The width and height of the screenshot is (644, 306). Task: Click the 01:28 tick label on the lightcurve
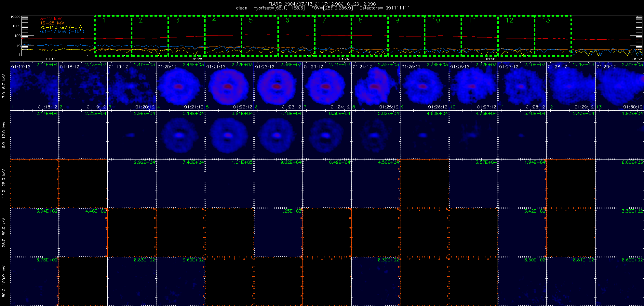(490, 59)
